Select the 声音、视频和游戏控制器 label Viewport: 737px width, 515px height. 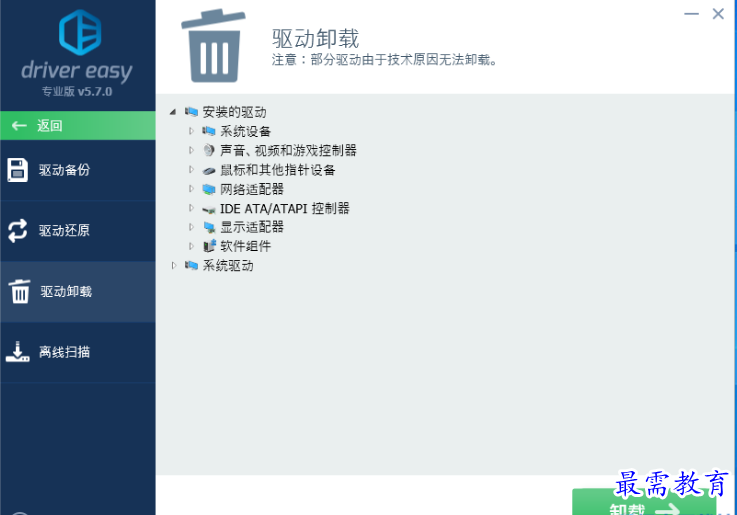click(288, 150)
